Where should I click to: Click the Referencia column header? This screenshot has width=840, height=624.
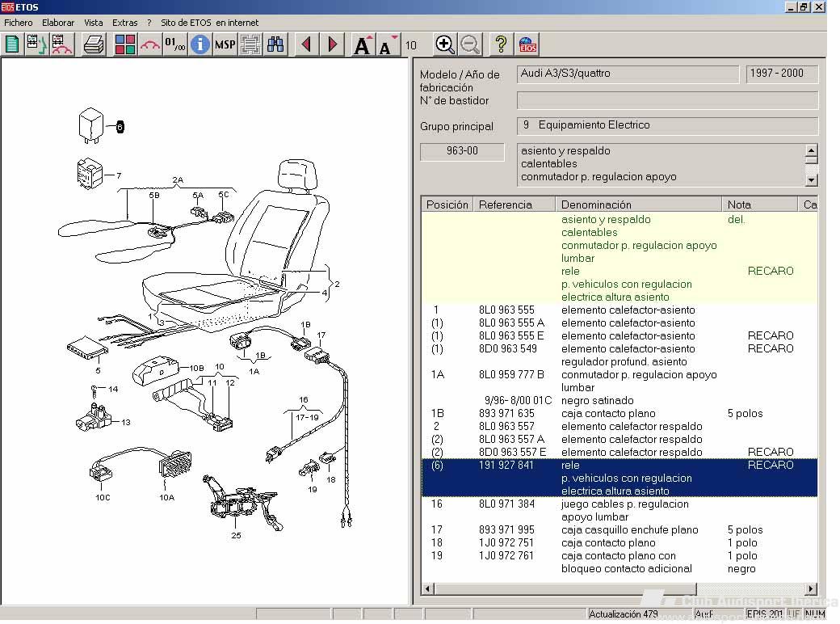[x=514, y=204]
